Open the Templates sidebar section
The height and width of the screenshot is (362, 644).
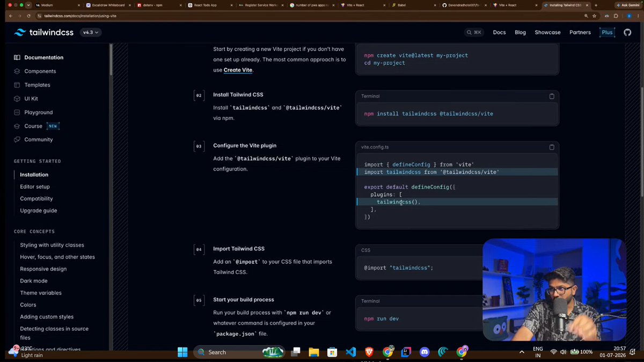pos(32,85)
